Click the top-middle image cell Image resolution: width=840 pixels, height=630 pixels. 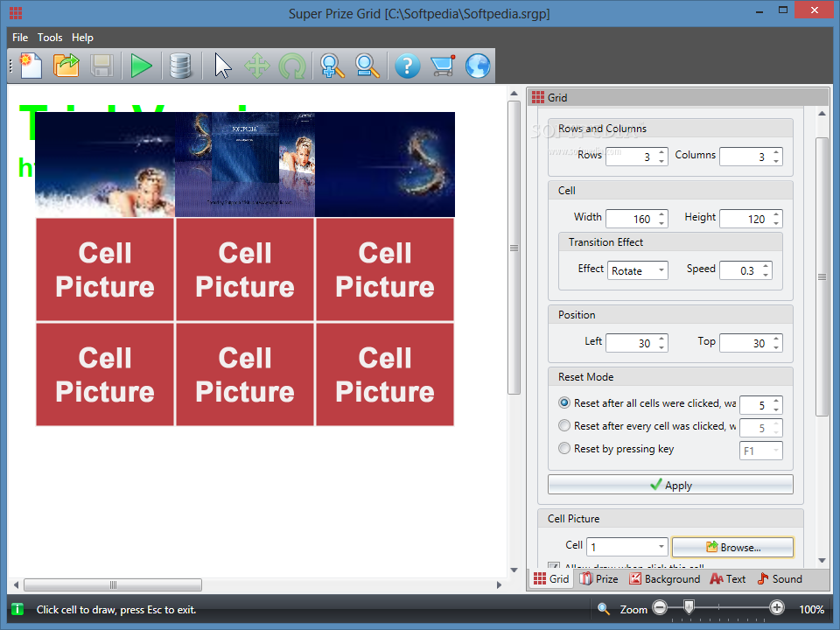tap(245, 164)
